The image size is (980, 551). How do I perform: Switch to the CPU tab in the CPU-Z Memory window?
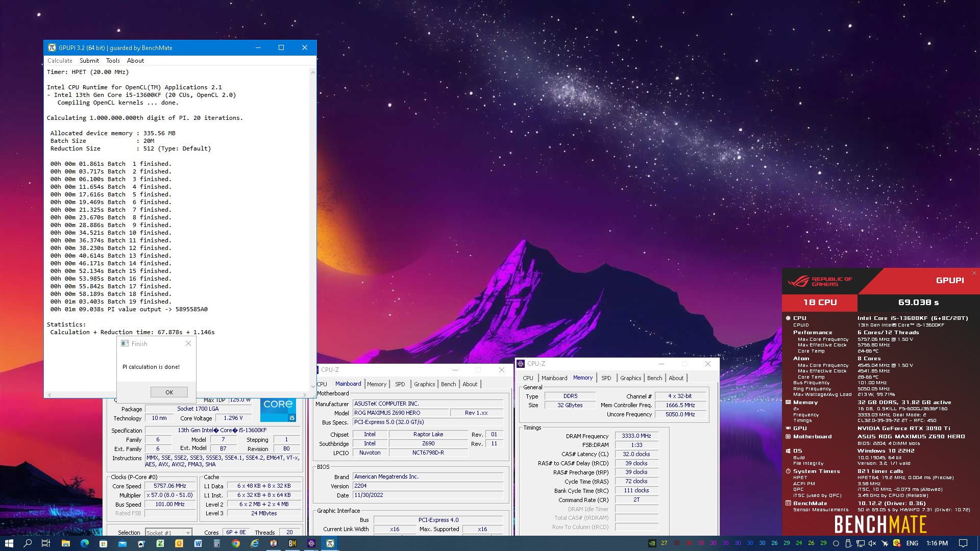click(x=528, y=378)
